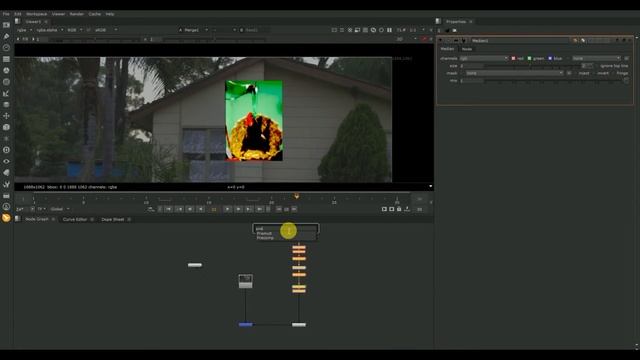Open the rgba.alpha channel dropdown
Screen dimensions: 640x360
(49, 30)
